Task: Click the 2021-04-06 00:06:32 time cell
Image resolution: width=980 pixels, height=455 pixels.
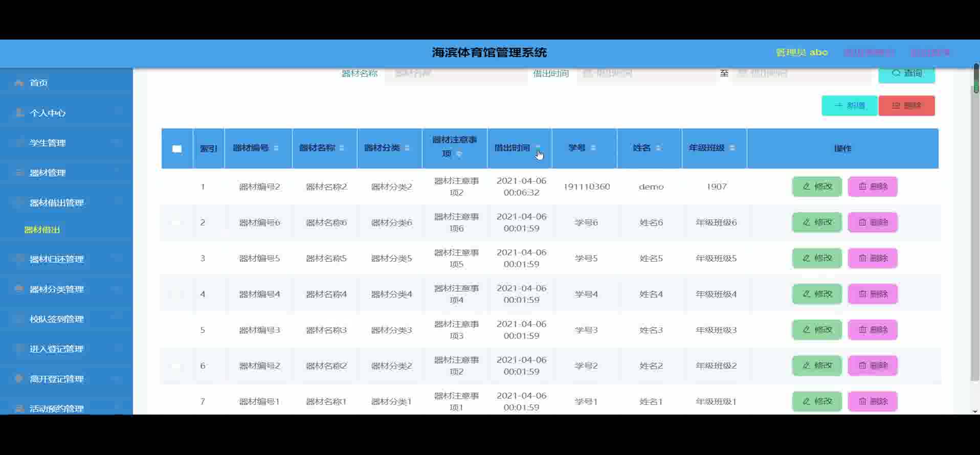Action: click(521, 187)
